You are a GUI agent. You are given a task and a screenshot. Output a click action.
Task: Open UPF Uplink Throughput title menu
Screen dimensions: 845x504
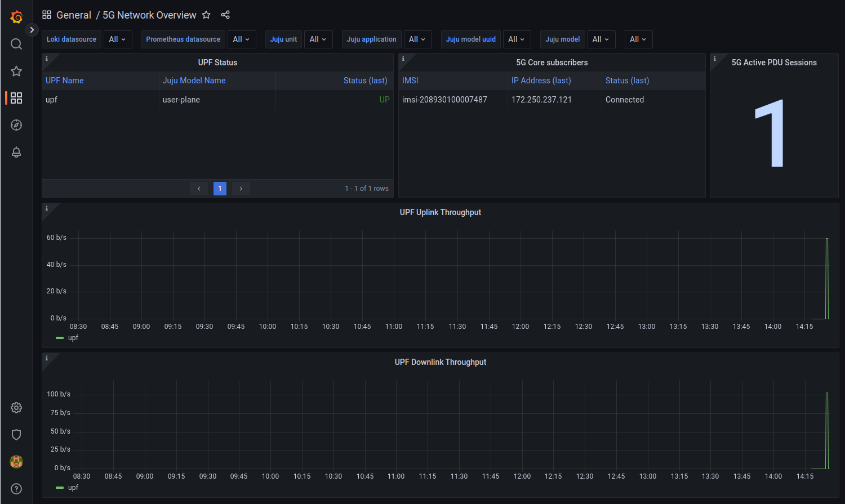tap(441, 212)
